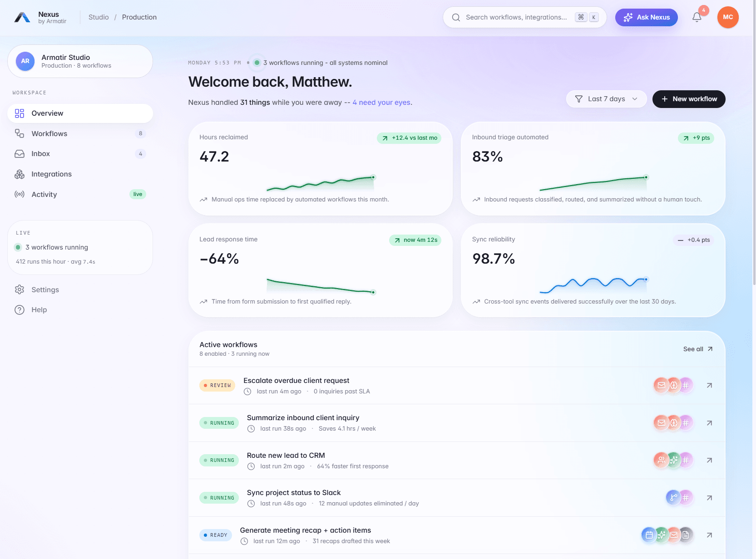Click the Activity broadcast icon

pyautogui.click(x=20, y=194)
